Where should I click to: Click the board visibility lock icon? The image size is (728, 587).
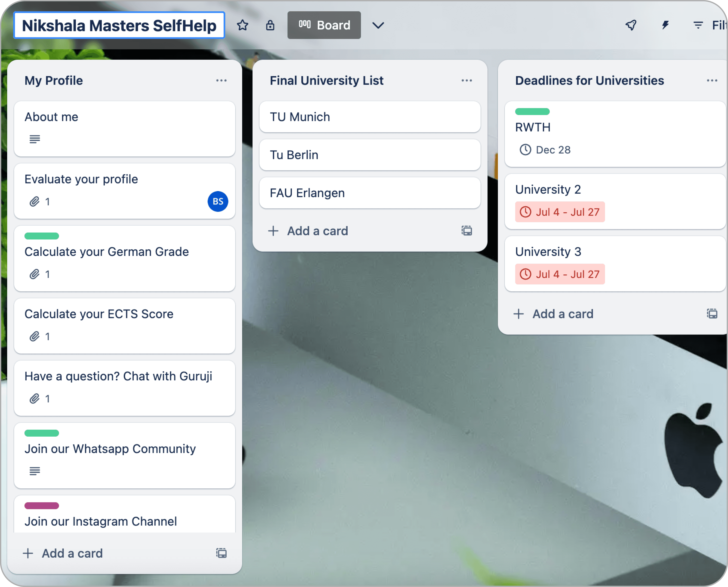270,25
